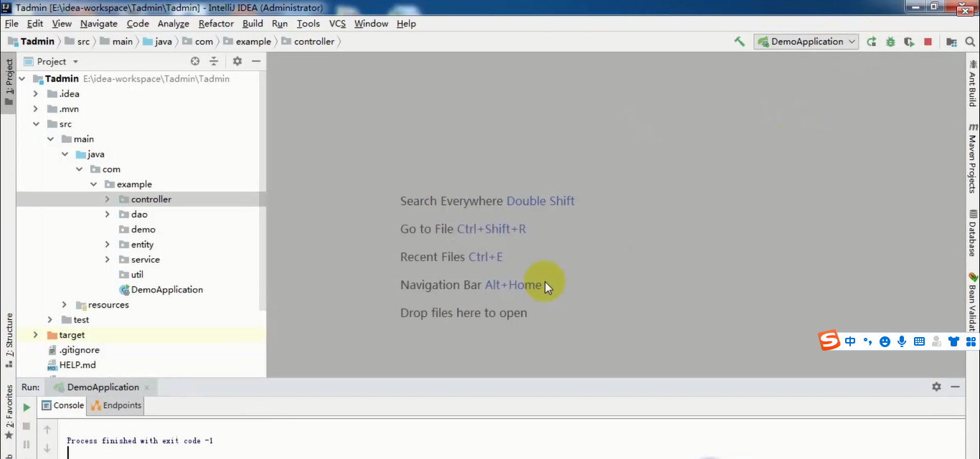The width and height of the screenshot is (980, 459).
Task: Click the Project tree vertical scrollbar
Action: coord(263,190)
